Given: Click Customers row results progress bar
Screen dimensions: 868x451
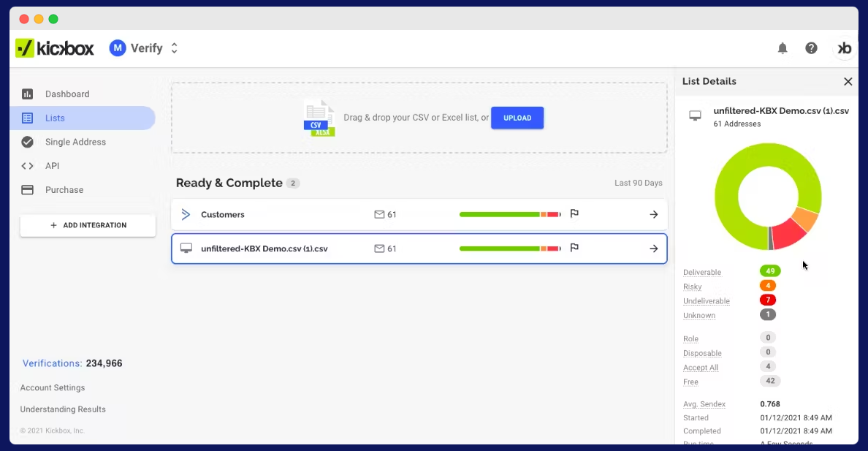Looking at the screenshot, I should pyautogui.click(x=511, y=214).
